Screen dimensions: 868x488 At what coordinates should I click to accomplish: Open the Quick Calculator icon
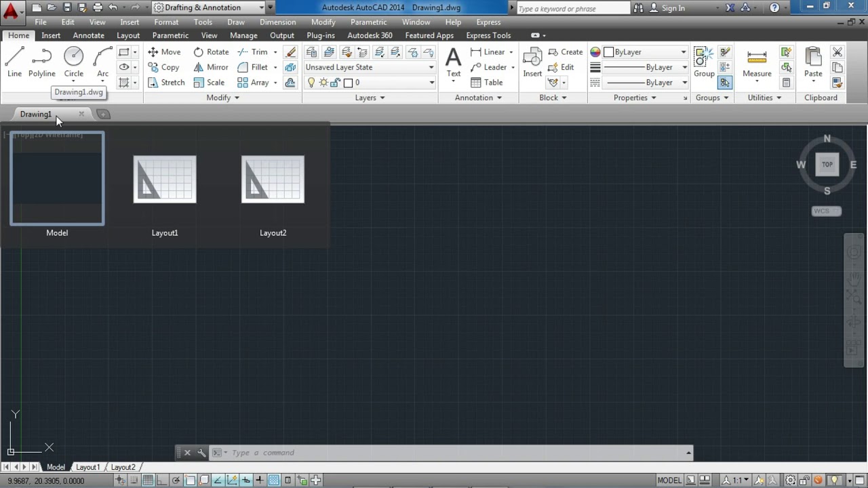[x=786, y=83]
